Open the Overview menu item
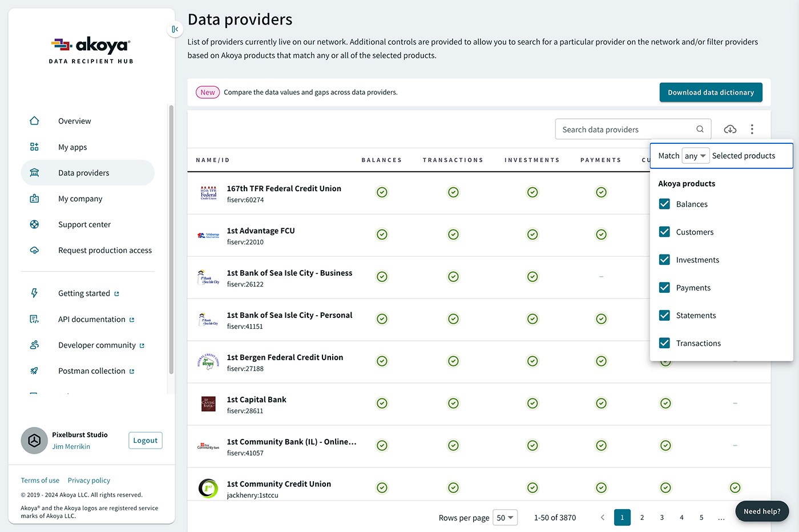 (88, 121)
